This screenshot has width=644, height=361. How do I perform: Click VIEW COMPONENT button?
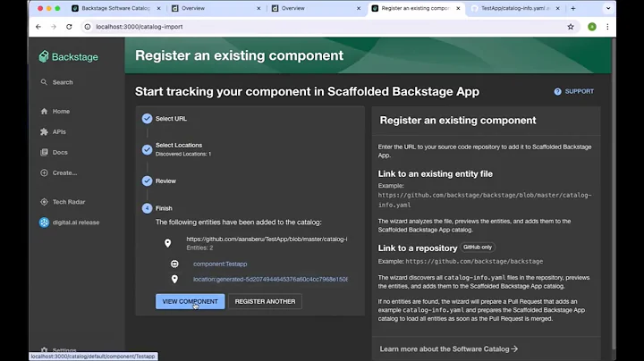190,301
